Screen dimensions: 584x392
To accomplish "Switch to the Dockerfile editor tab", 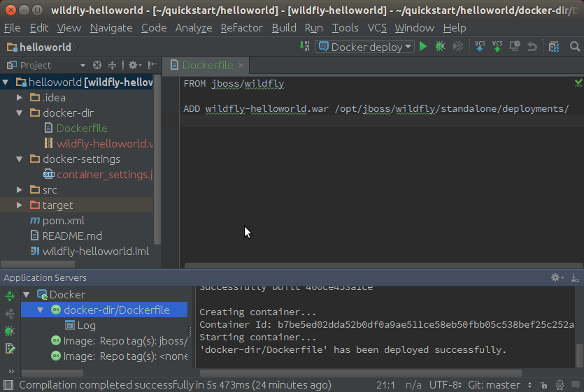I will tap(207, 65).
